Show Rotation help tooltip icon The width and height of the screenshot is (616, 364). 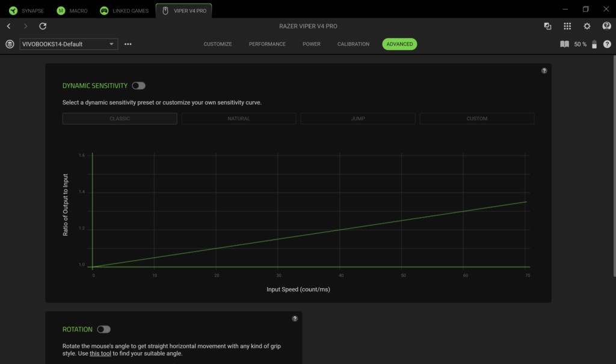click(x=295, y=319)
